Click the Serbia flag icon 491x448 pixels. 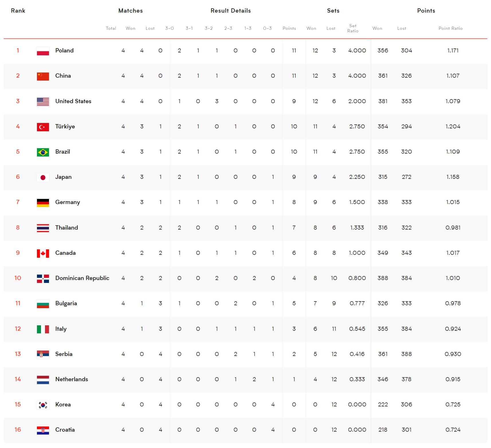click(43, 354)
